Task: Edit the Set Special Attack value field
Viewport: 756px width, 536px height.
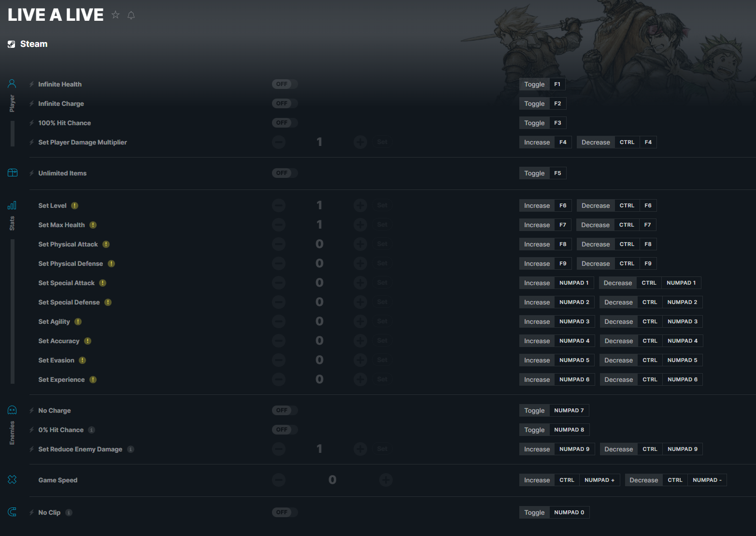Action: click(x=319, y=283)
